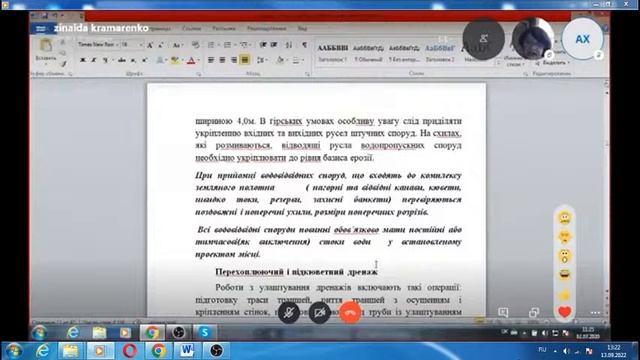Click Выделить in the editing group
The width and height of the screenshot is (640, 360).
click(x=553, y=63)
